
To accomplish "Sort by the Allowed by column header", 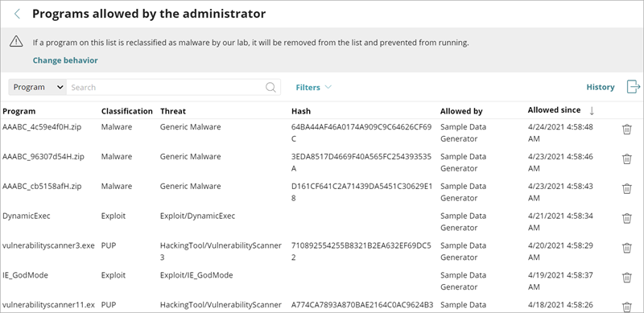I will click(x=461, y=111).
